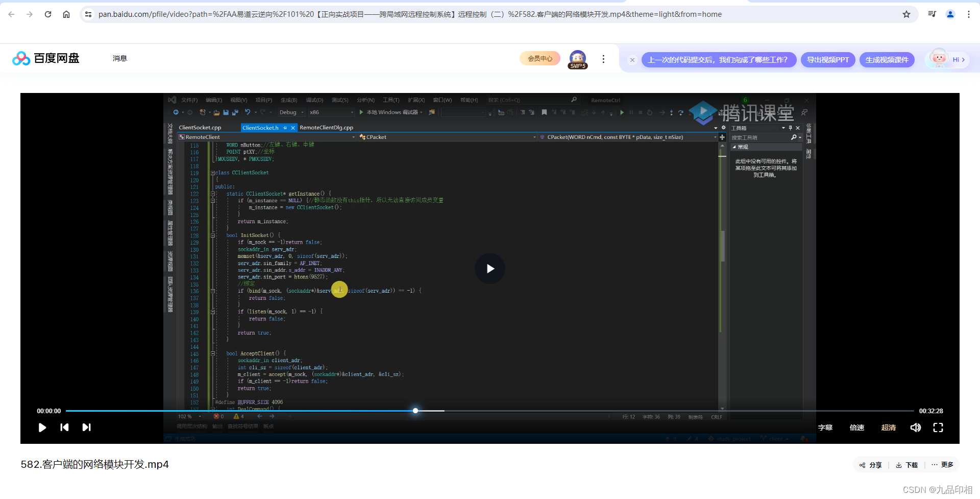Open the 会员中心 member center
The height and width of the screenshot is (499, 980).
(540, 59)
